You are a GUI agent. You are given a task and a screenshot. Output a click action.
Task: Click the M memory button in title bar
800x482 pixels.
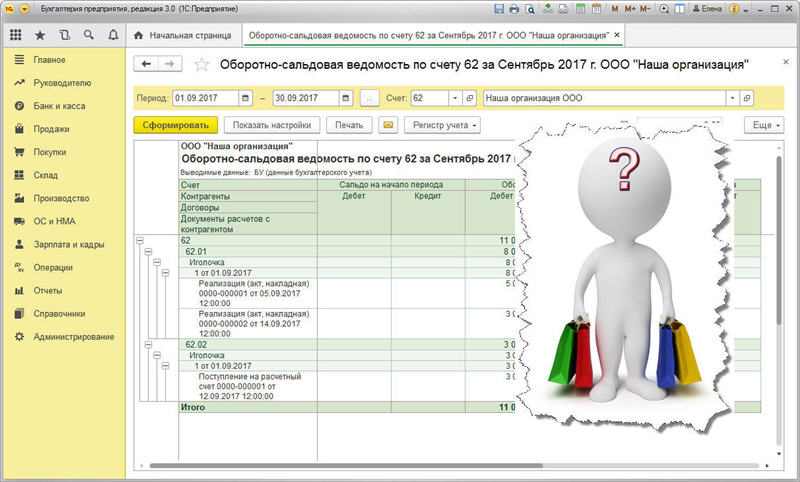(614, 9)
